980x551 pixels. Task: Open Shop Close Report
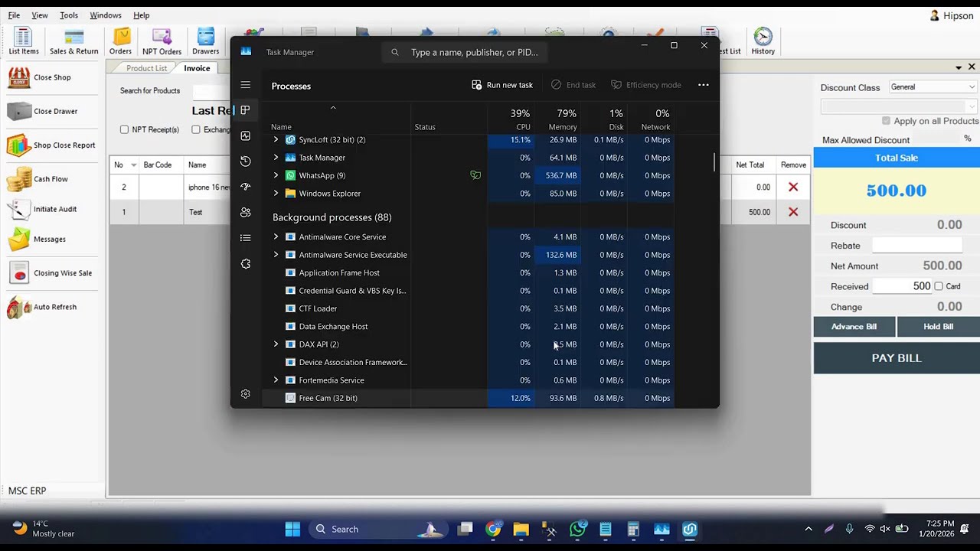pyautogui.click(x=51, y=145)
